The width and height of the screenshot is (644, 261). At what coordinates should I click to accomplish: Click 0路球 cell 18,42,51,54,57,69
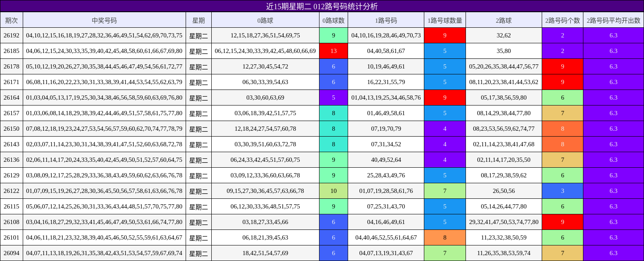pyautogui.click(x=265, y=253)
